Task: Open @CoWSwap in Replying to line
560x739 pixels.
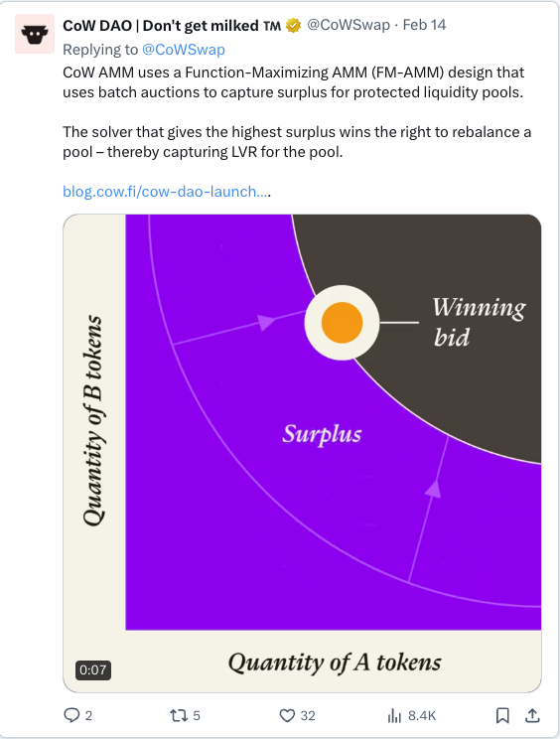Action: tap(184, 50)
